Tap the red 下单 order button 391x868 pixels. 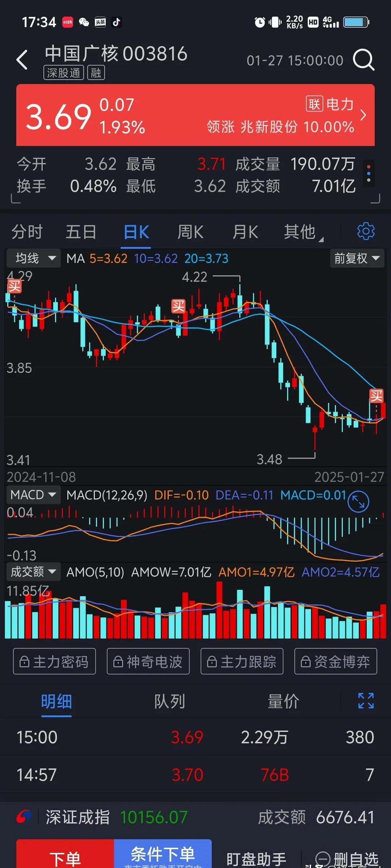[65, 854]
